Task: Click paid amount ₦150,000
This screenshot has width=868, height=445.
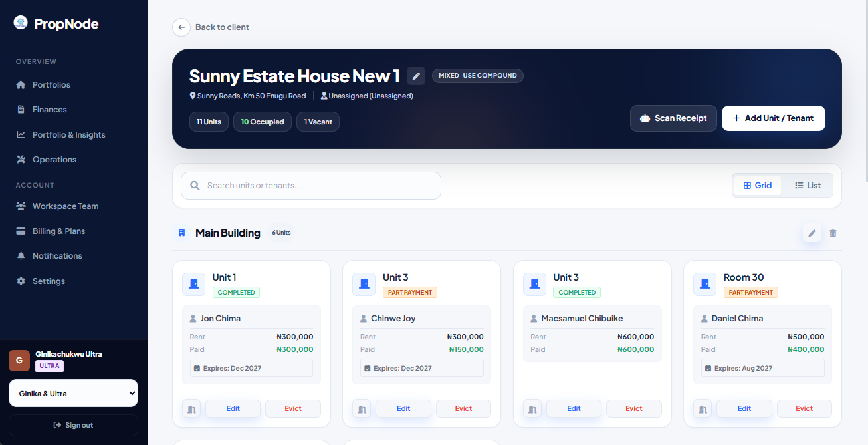Action: (465, 349)
